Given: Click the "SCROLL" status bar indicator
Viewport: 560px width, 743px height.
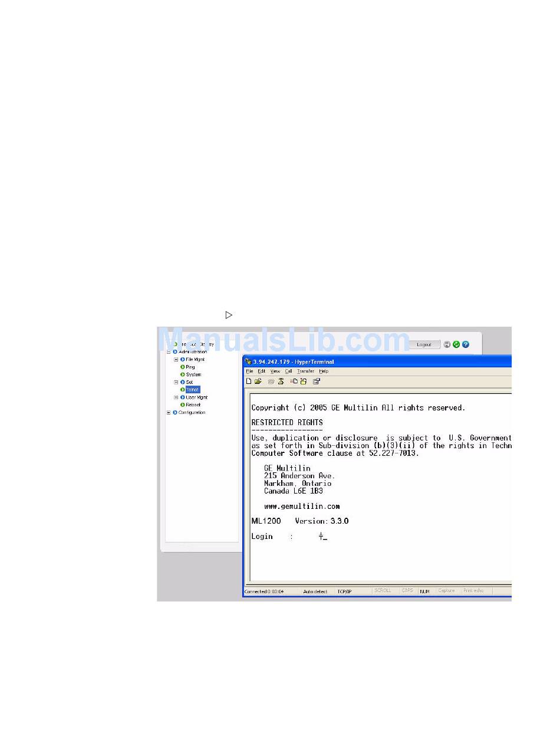Looking at the screenshot, I should click(383, 591).
